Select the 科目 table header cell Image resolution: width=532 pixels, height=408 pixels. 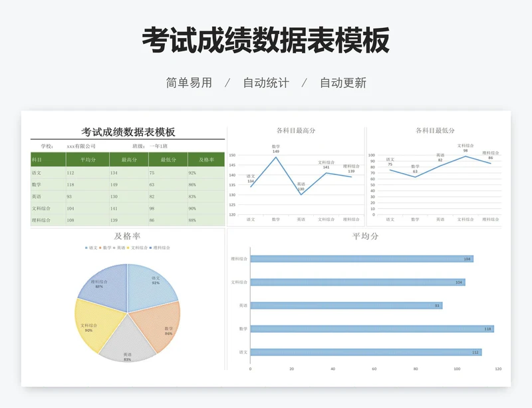[x=48, y=159]
